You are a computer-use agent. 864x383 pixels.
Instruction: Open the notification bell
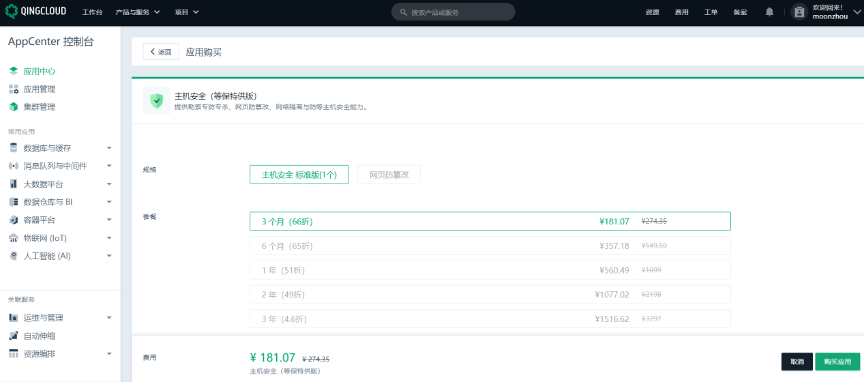click(x=769, y=12)
